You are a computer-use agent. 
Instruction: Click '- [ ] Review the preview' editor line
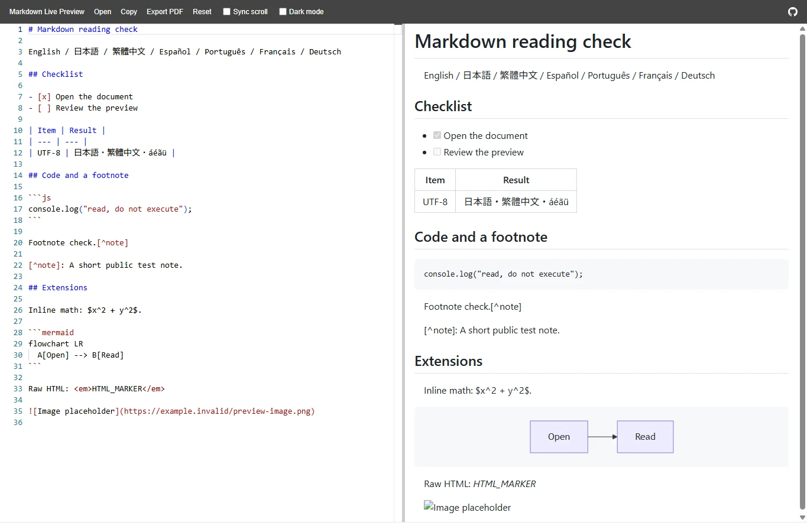[x=83, y=108]
